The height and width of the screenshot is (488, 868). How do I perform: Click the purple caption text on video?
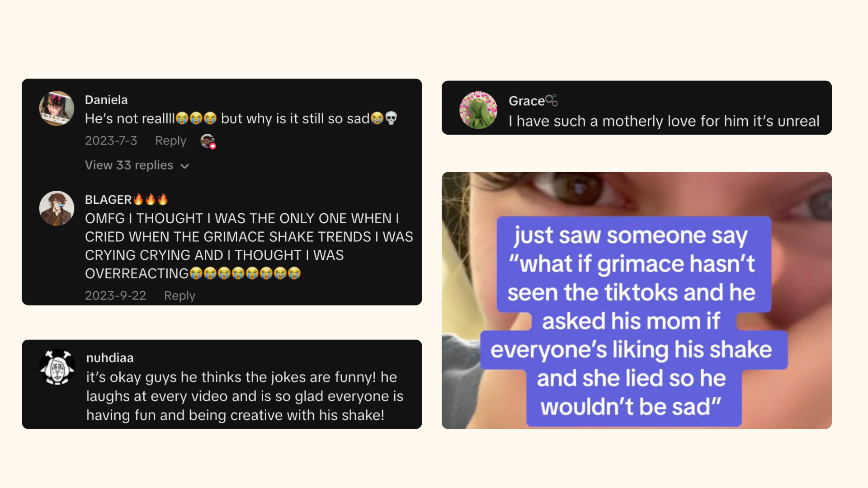click(633, 321)
